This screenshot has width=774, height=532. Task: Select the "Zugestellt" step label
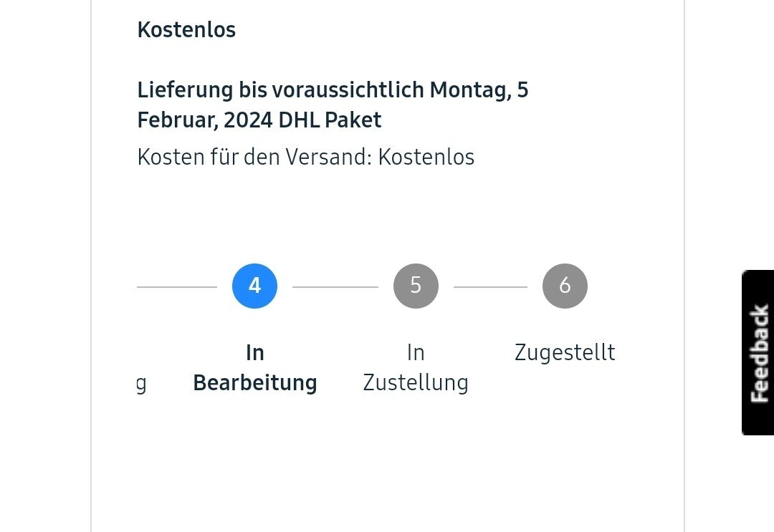point(565,353)
